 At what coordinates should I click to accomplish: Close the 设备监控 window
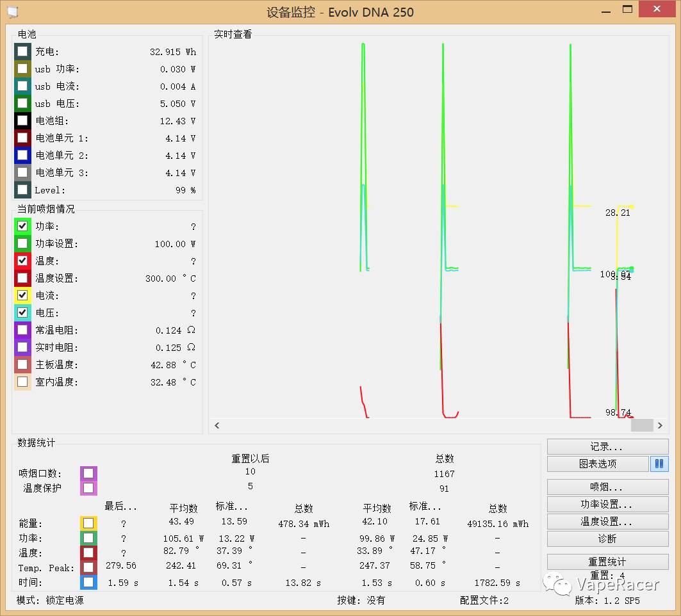(x=657, y=9)
